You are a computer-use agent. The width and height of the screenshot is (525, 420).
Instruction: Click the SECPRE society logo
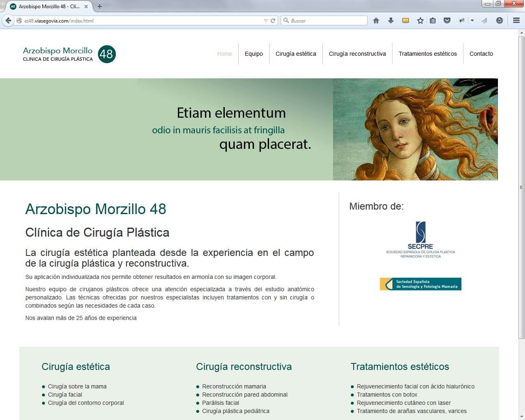pyautogui.click(x=420, y=240)
